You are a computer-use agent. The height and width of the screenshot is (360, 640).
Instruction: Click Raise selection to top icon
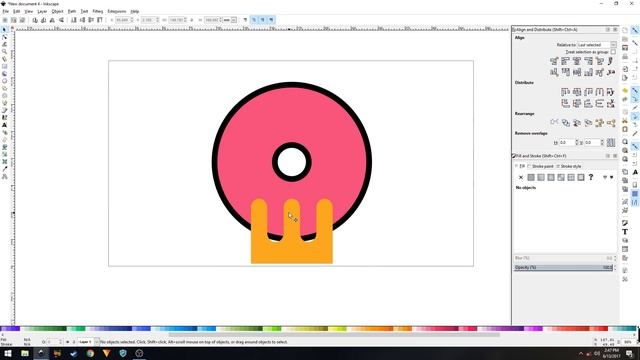(100, 20)
